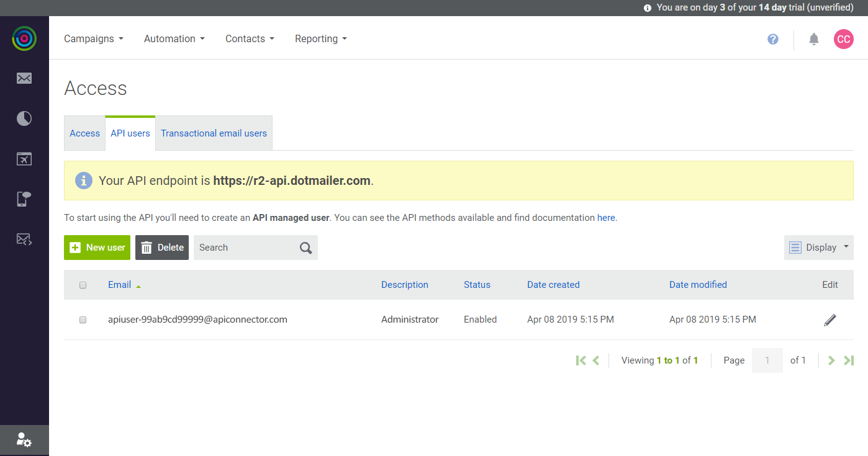This screenshot has height=456, width=868.
Task: Click the search magnifier icon
Action: point(305,248)
